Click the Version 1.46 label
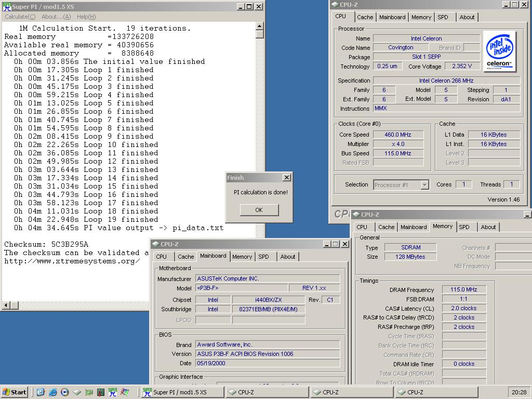 pos(503,199)
